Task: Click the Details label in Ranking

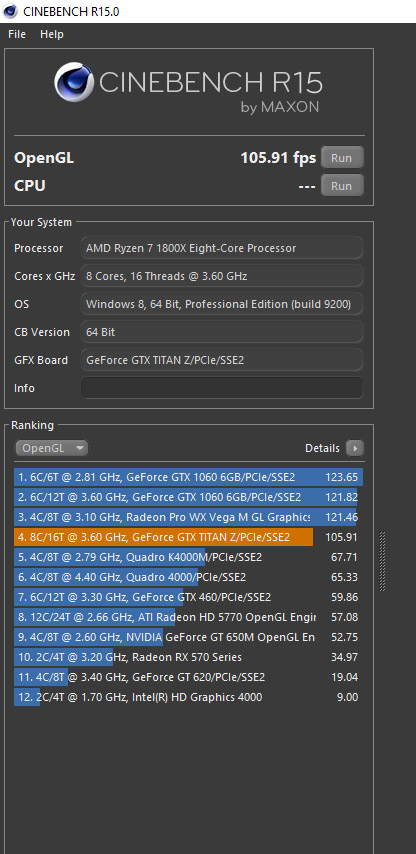Action: [322, 448]
